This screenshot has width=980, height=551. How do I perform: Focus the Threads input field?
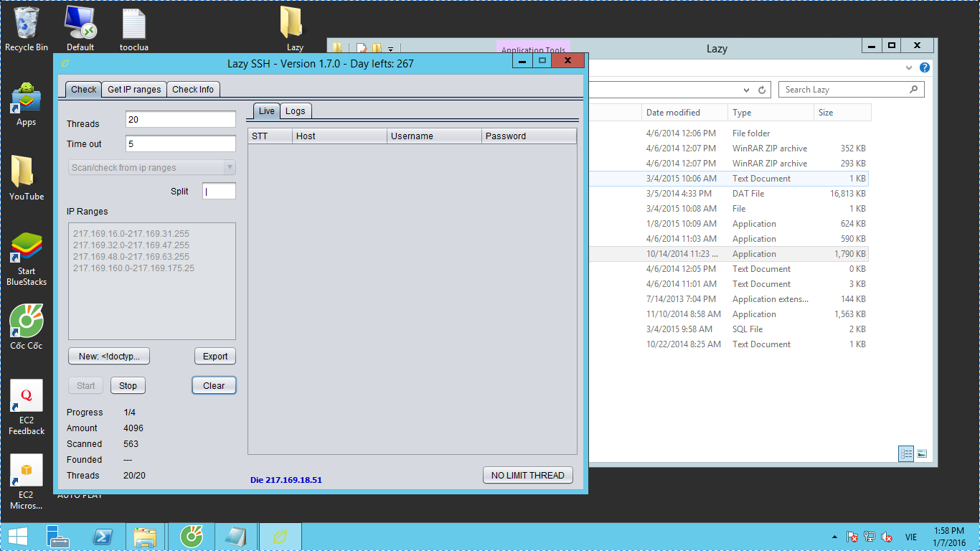(181, 120)
